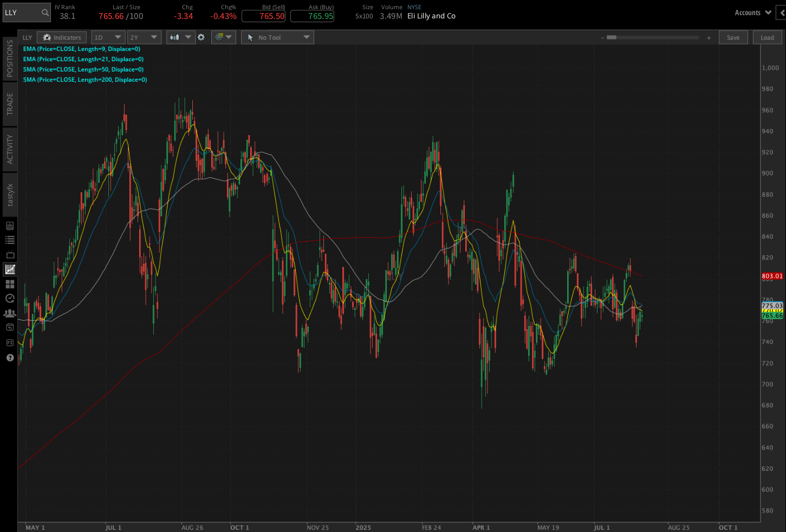
Task: Expand the Accounts dropdown
Action: [753, 12]
